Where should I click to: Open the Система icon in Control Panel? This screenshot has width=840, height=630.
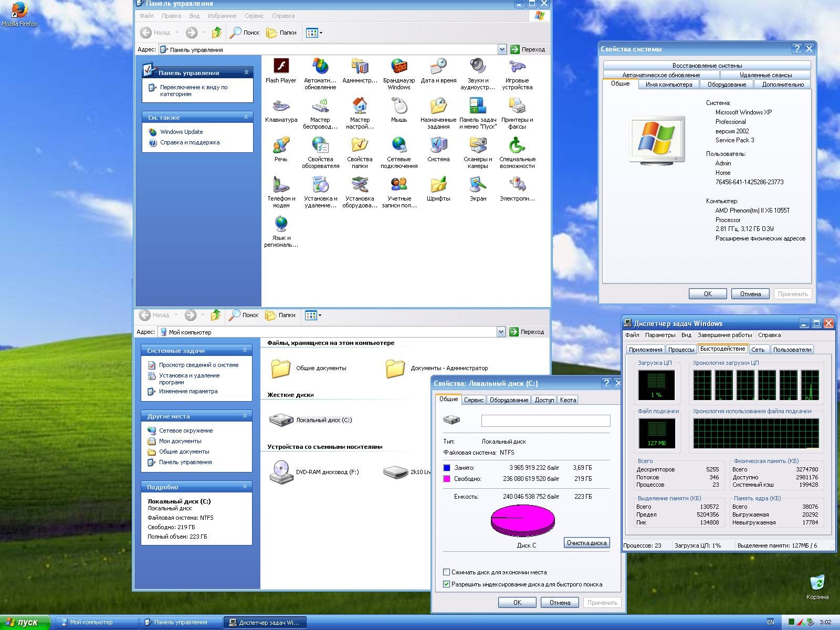coord(438,146)
